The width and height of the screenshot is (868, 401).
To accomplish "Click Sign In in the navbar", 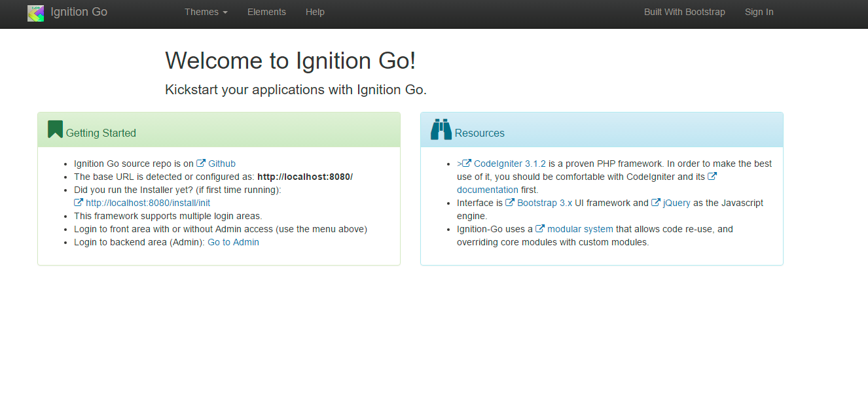I will coord(759,12).
